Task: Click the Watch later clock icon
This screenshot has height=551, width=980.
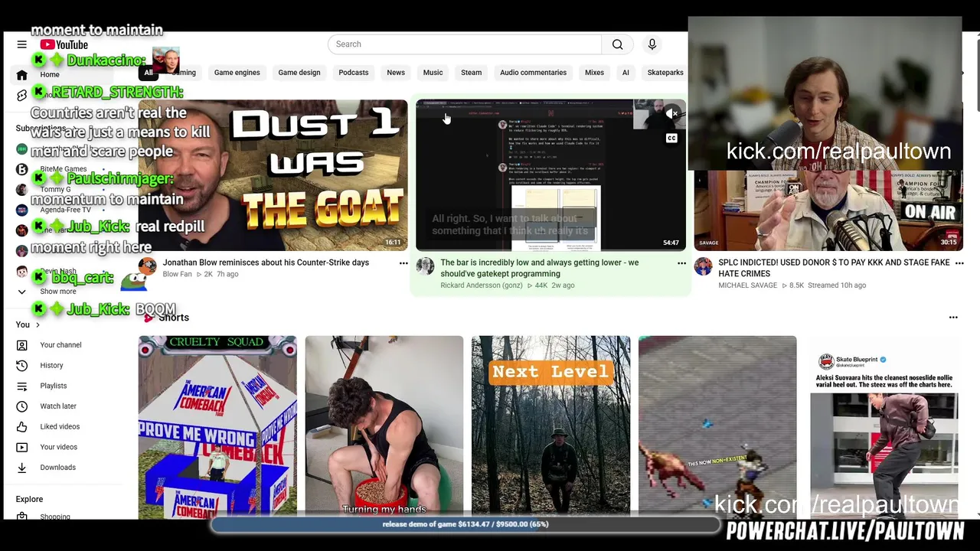Action: (x=21, y=406)
